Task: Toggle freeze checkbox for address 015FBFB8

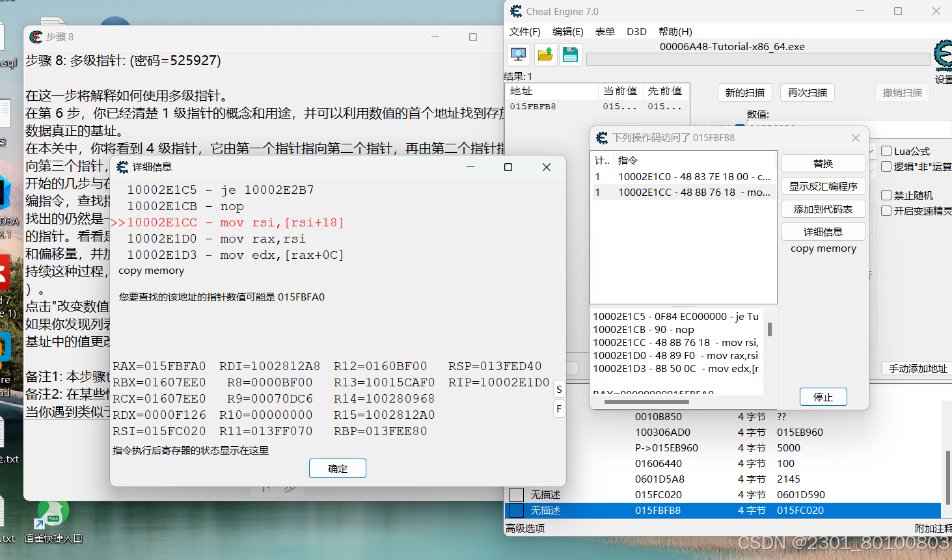Action: 517,511
